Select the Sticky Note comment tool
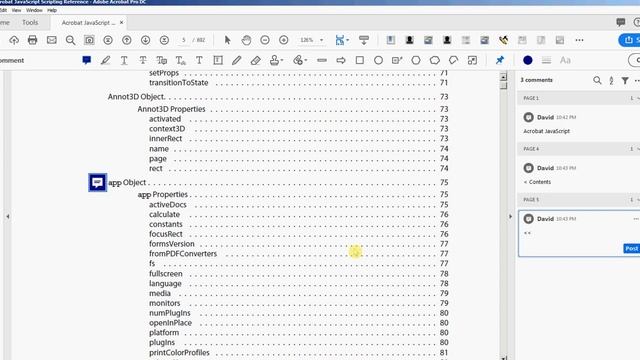The width and height of the screenshot is (640, 360). [x=87, y=60]
